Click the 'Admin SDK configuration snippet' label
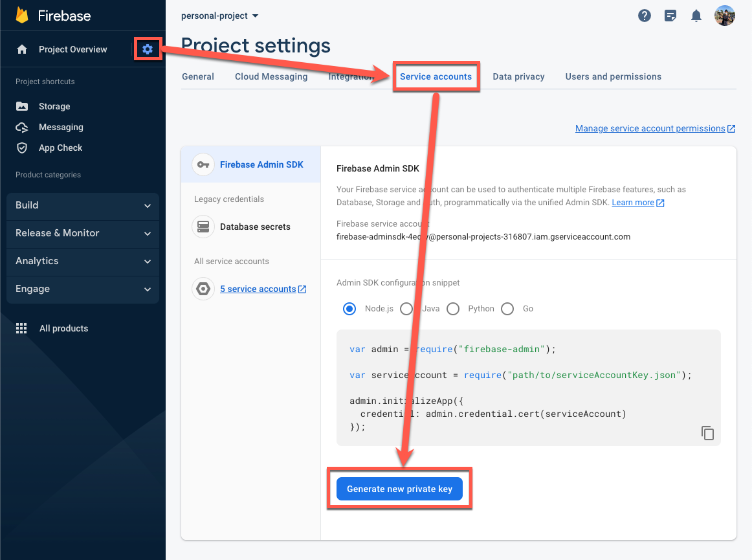 (398, 283)
